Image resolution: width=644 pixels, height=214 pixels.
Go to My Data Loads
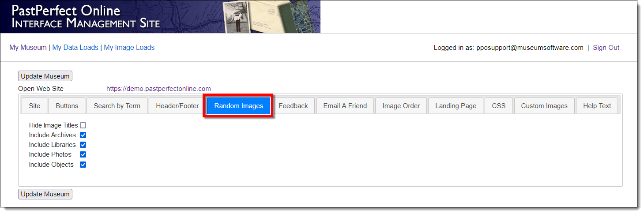pos(75,48)
